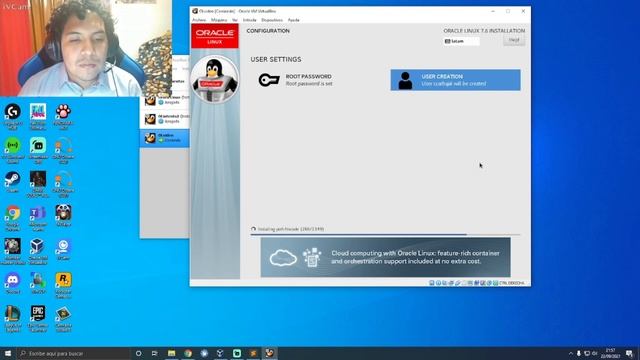Open the User Creation settings
Image resolution: width=640 pixels, height=360 pixels.
point(456,80)
